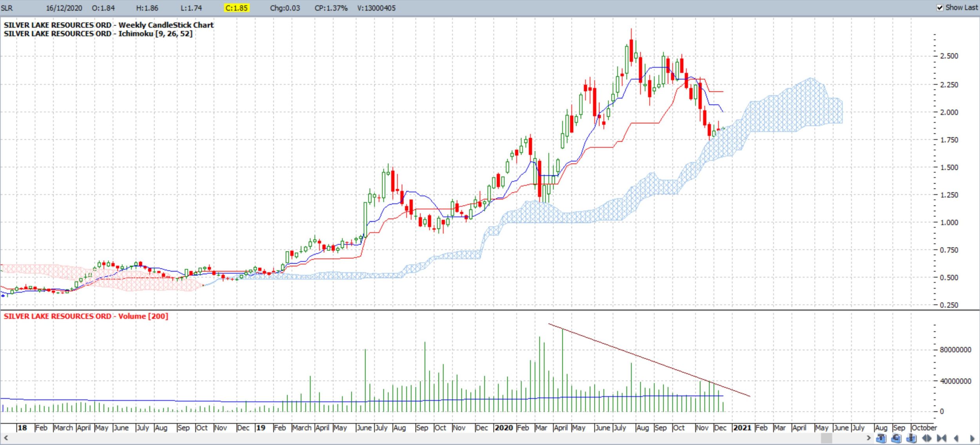
Task: Click the 1.500 price axis label
Action: click(949, 167)
